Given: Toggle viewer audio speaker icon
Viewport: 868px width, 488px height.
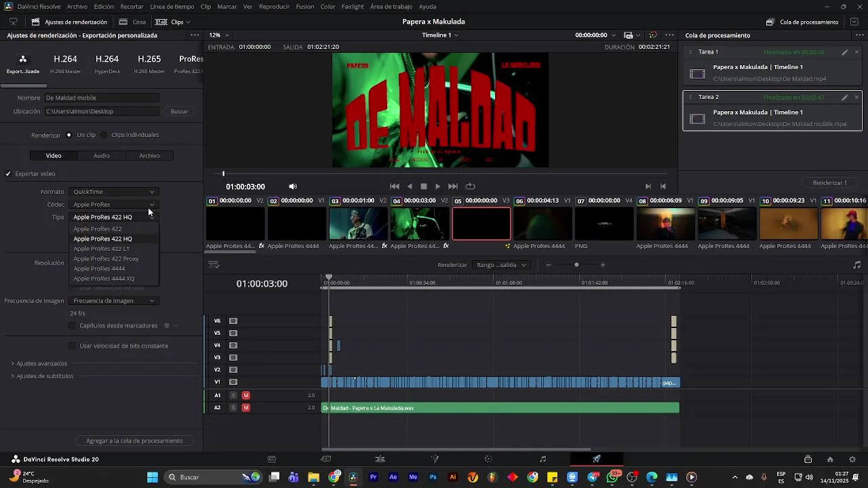Looking at the screenshot, I should (293, 186).
